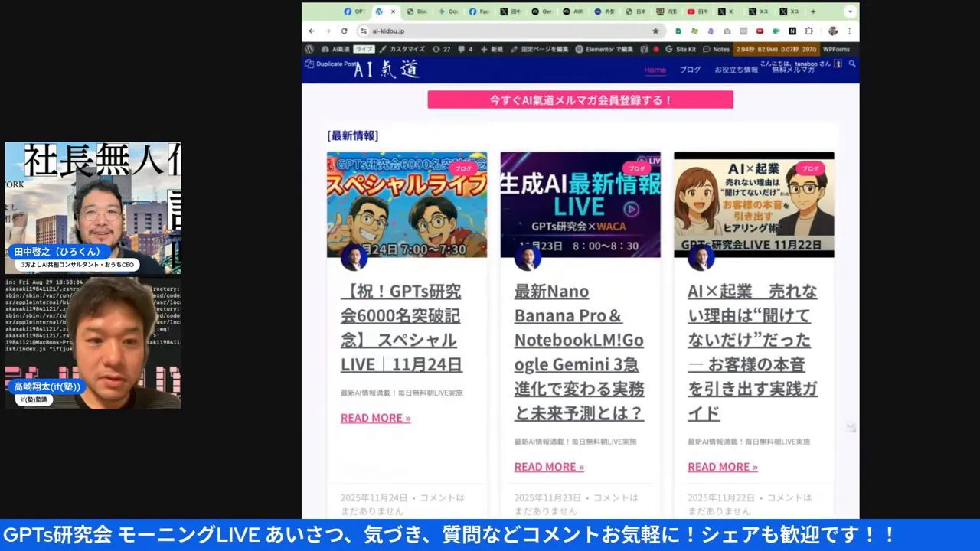The height and width of the screenshot is (551, 980).
Task: Select ブログ in the site navigation menu
Action: coord(690,70)
